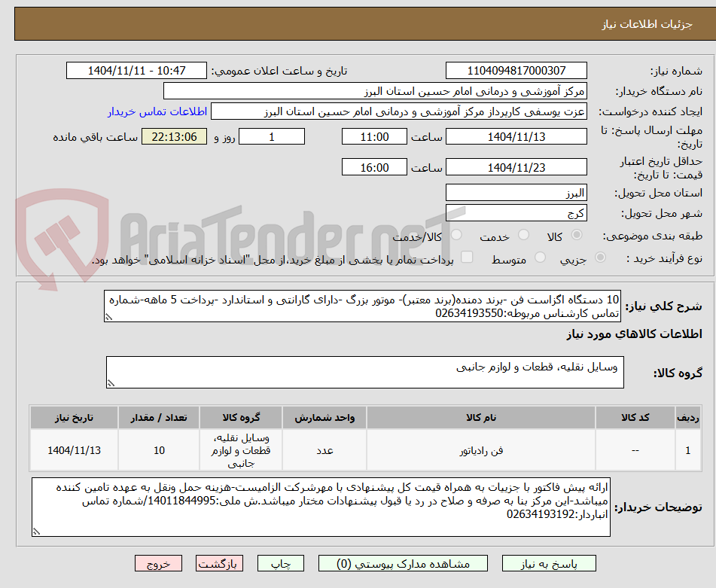
Task: Click the شرح کلی نیاز text area
Action: coord(363,306)
